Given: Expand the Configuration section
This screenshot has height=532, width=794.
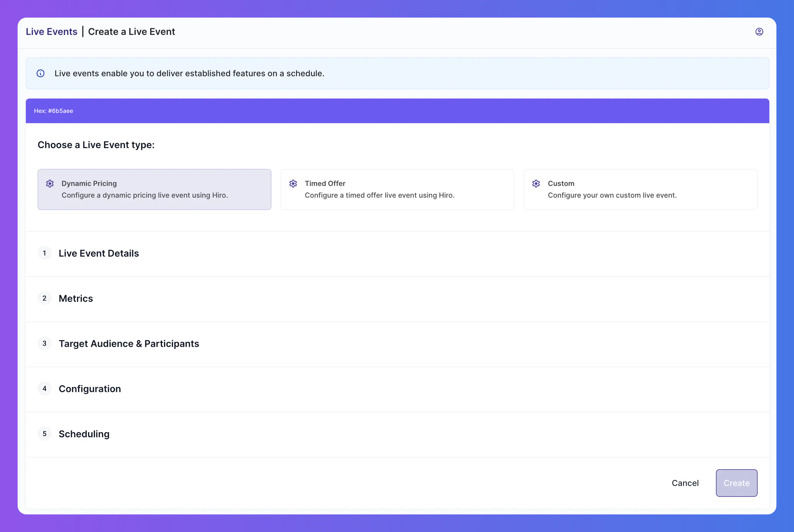Looking at the screenshot, I should click(398, 389).
